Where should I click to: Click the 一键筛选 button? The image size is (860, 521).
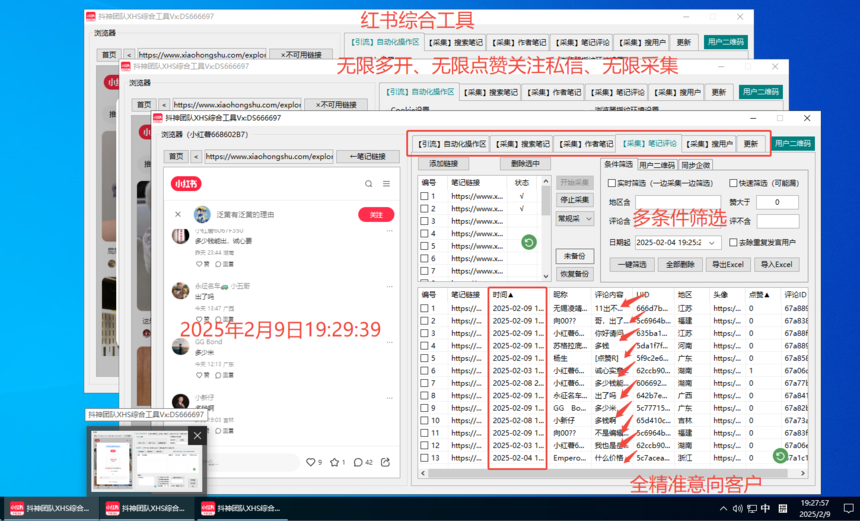[x=632, y=264]
